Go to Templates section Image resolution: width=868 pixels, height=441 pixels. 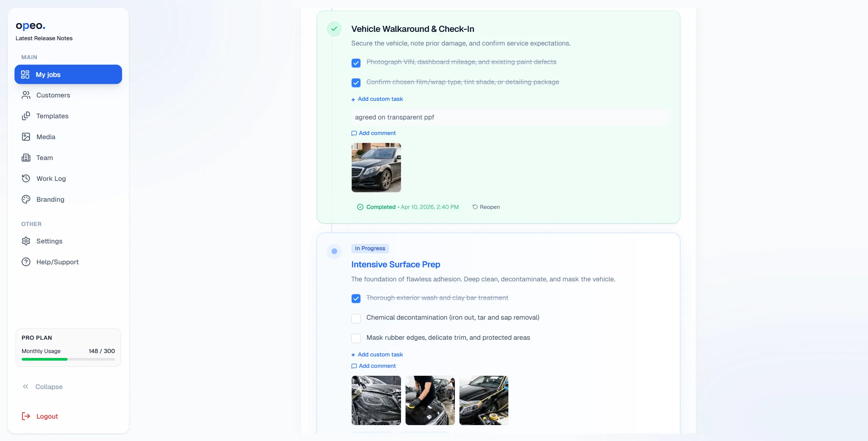pos(68,116)
